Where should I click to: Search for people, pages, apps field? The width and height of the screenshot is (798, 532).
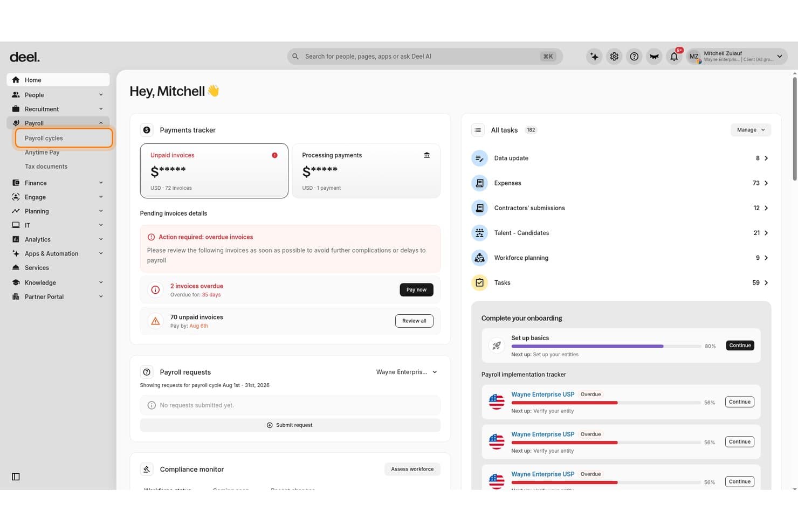(425, 57)
